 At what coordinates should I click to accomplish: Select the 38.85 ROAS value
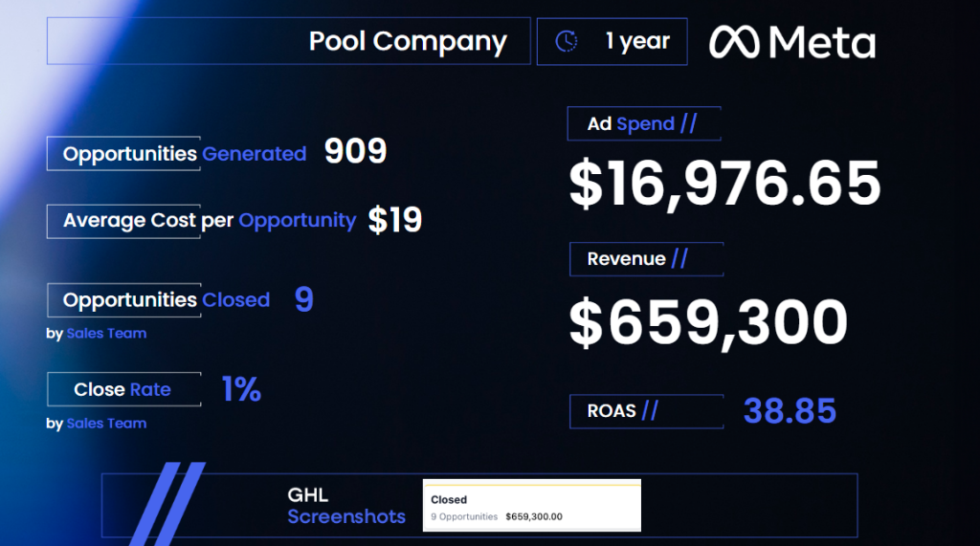[790, 411]
